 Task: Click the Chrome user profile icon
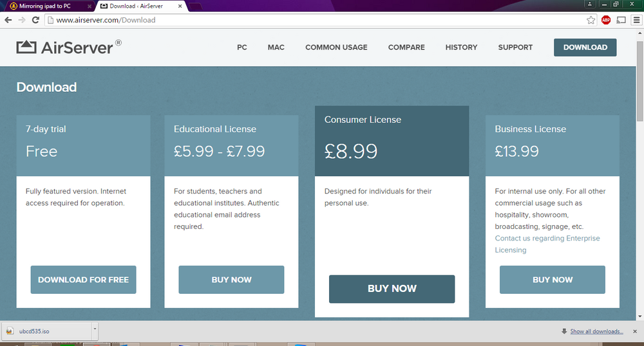(x=589, y=4)
